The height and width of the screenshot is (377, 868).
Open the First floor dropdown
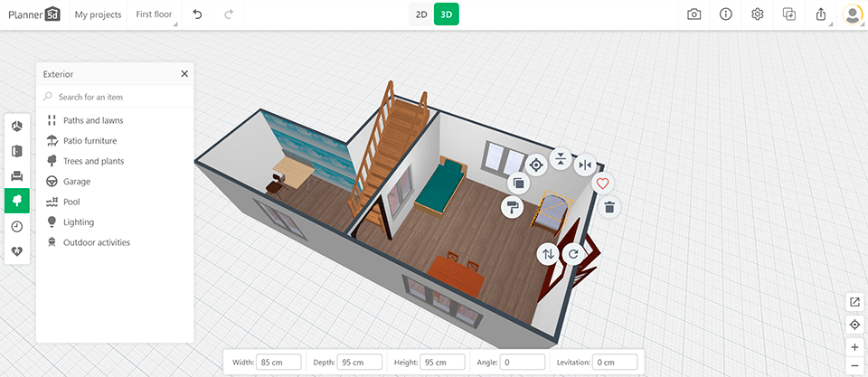click(x=154, y=15)
